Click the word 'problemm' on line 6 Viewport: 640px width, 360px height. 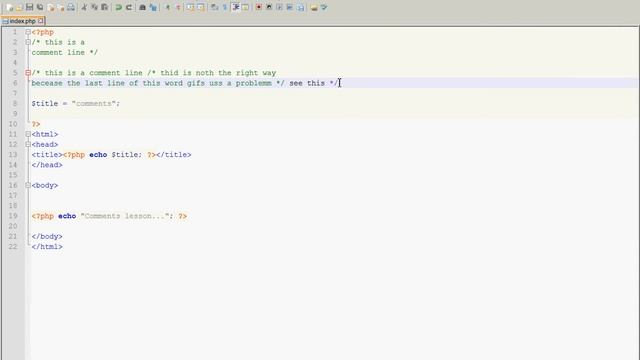[x=253, y=83]
